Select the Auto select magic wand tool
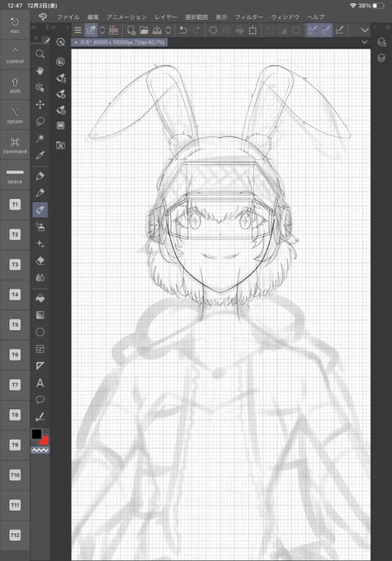Image resolution: width=392 pixels, height=561 pixels. click(x=40, y=138)
